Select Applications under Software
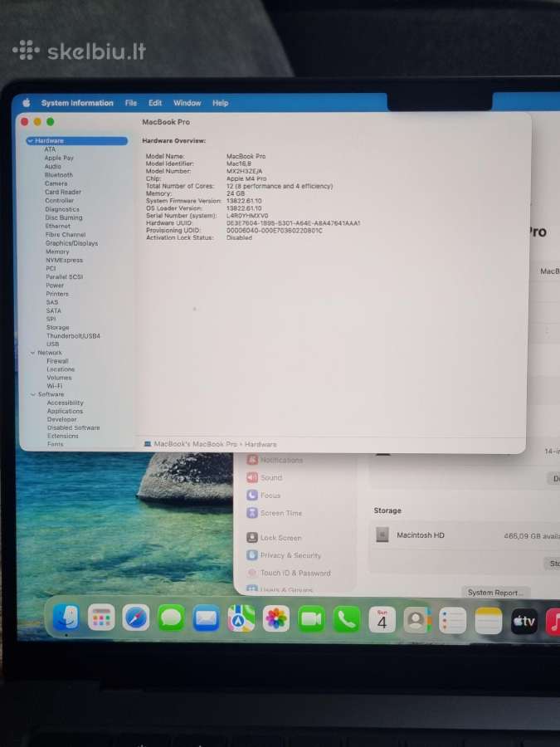The image size is (560, 747). pos(65,411)
